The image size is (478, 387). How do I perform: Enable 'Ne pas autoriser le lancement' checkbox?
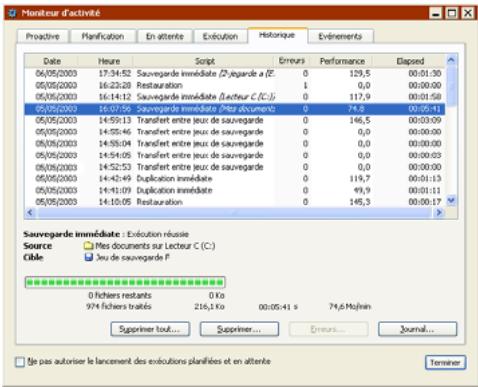20,362
